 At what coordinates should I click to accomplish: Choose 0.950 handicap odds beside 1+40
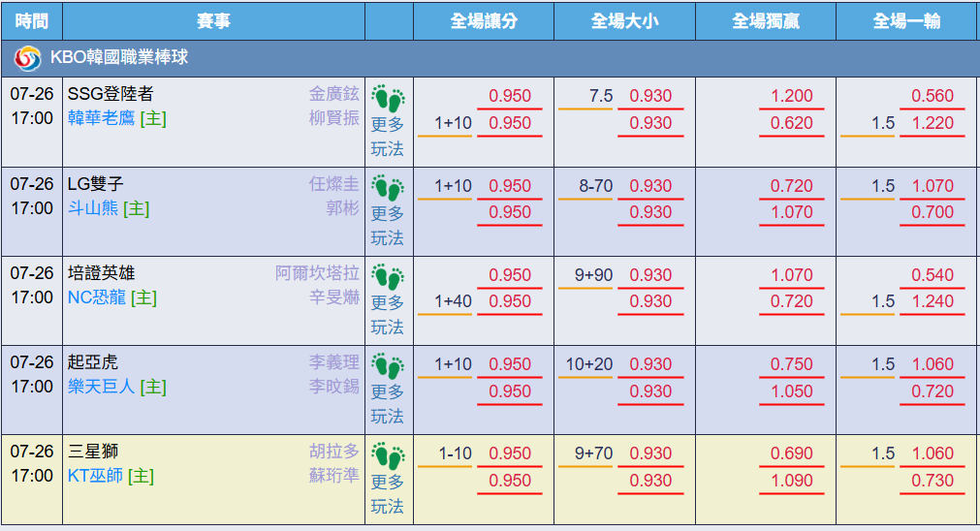click(x=509, y=301)
